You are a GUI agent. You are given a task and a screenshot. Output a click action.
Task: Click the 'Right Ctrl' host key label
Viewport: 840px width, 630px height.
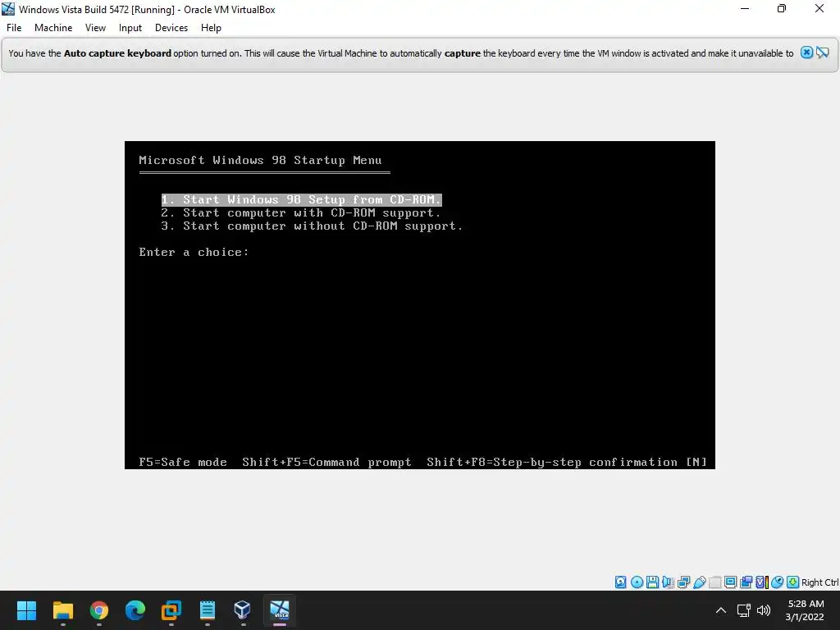(820, 582)
